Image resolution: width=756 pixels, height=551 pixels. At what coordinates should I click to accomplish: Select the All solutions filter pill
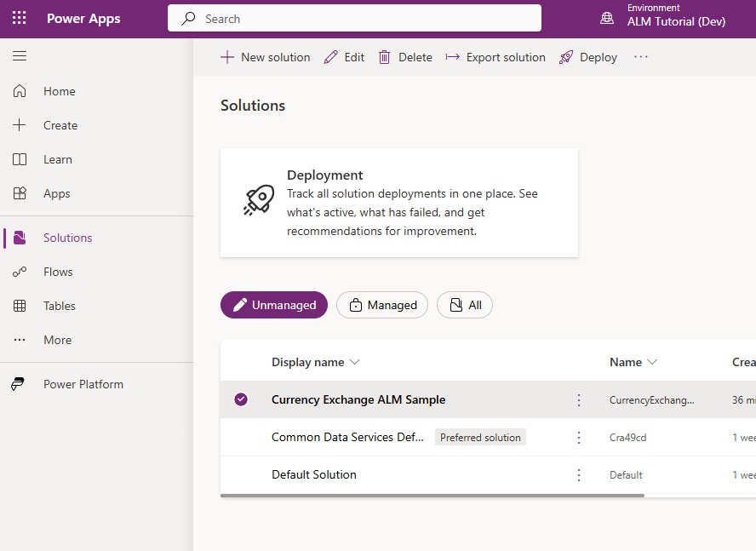tap(464, 305)
